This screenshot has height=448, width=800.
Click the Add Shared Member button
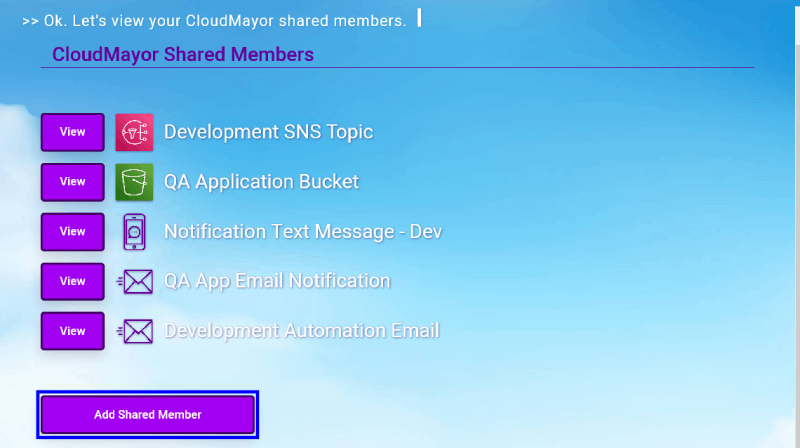point(147,414)
